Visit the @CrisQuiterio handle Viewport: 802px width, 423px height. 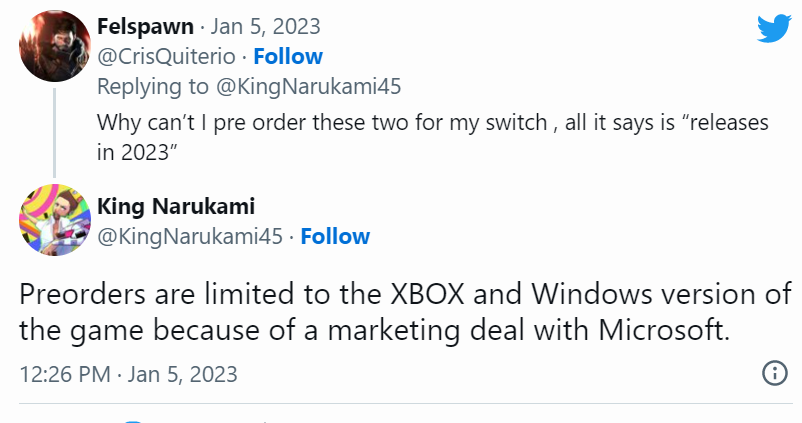166,57
